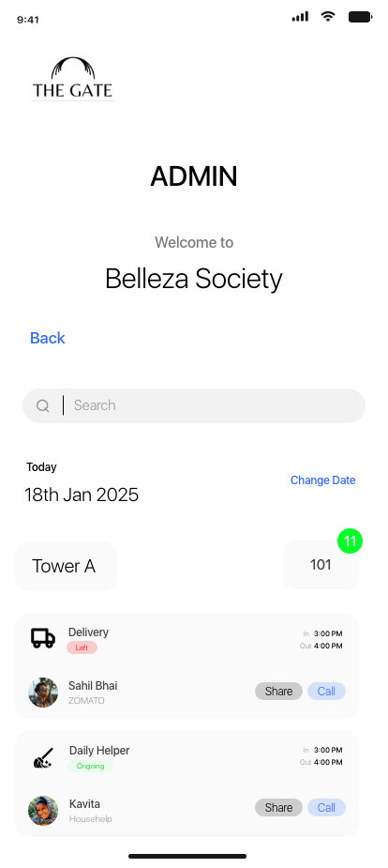The height and width of the screenshot is (868, 388).
Task: Click the search magnifier icon
Action: pyautogui.click(x=42, y=405)
